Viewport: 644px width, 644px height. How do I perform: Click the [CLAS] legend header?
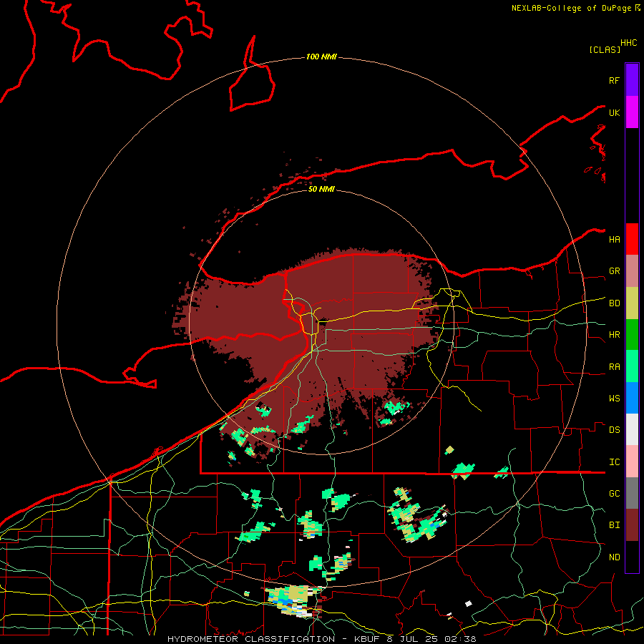(605, 49)
